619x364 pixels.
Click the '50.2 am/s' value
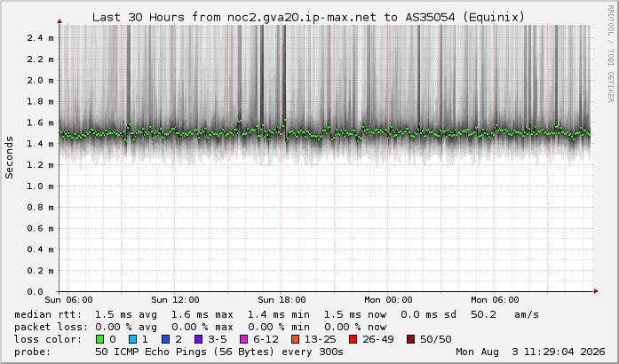pos(505,314)
